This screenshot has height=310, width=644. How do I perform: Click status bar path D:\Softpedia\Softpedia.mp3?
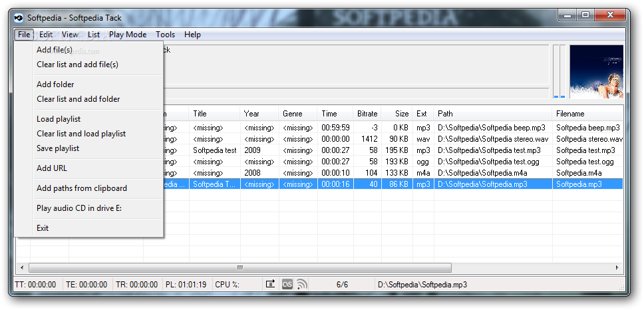click(x=422, y=285)
